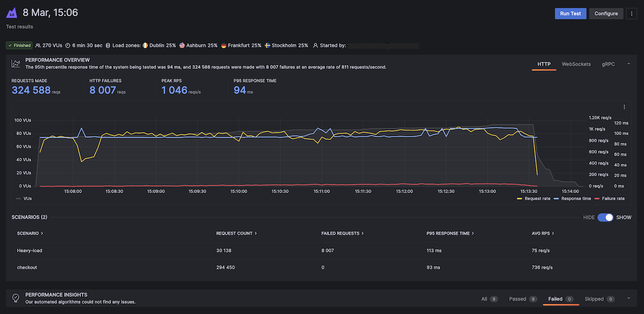
Task: Open the Configure button
Action: pyautogui.click(x=606, y=13)
